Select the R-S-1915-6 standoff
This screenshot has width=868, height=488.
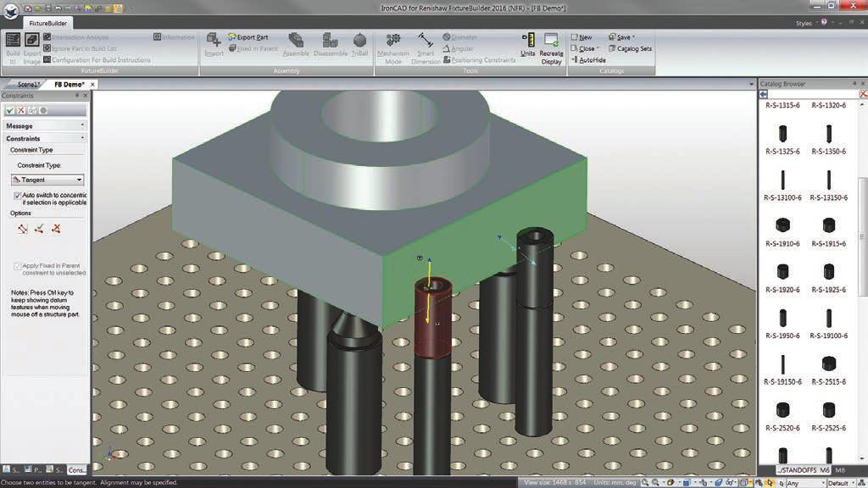tap(829, 231)
